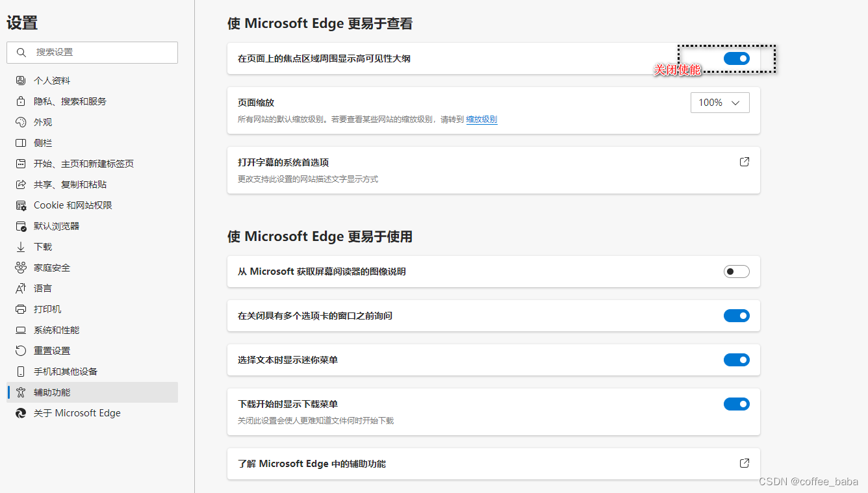Click the 页面缩放 setting label

[x=256, y=103]
